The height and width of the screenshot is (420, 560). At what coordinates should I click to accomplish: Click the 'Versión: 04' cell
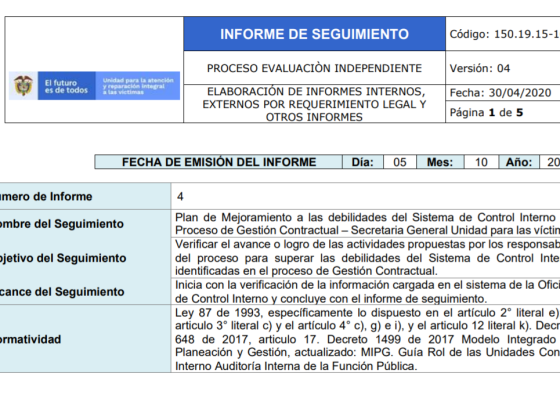pos(503,68)
